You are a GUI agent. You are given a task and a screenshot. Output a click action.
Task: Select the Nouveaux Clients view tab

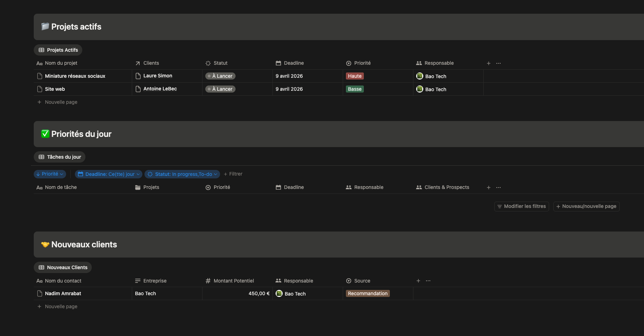click(x=63, y=267)
